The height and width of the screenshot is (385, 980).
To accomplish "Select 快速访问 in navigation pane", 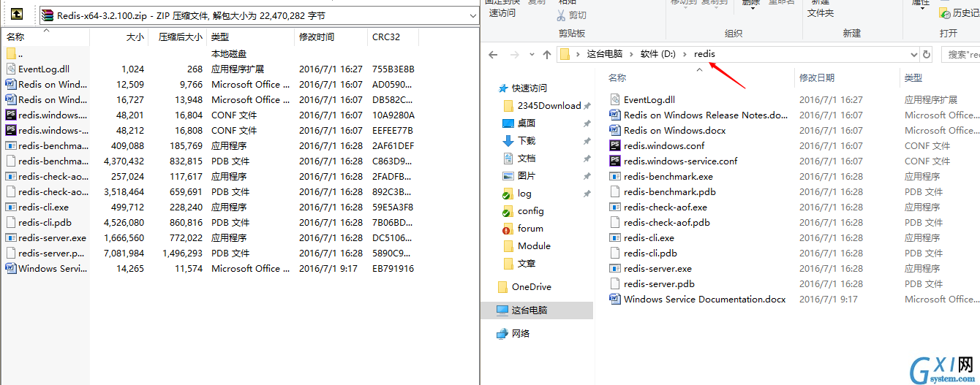I will coord(529,88).
